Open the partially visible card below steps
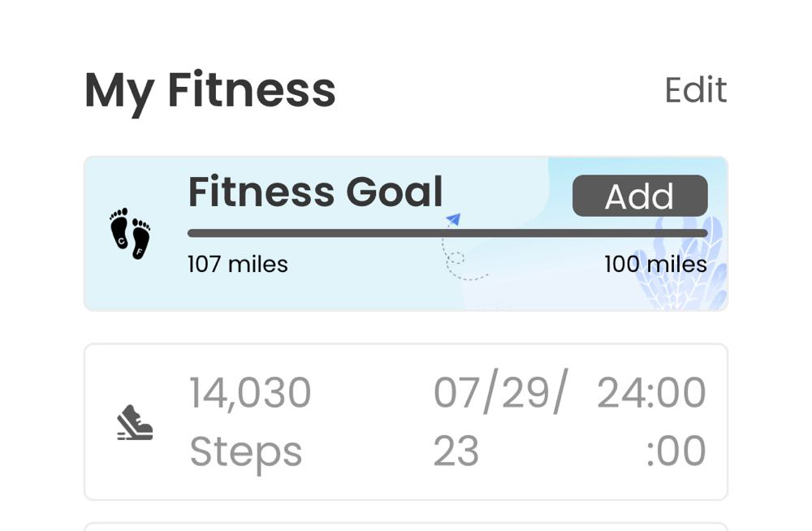The width and height of the screenshot is (812, 531). [406, 526]
